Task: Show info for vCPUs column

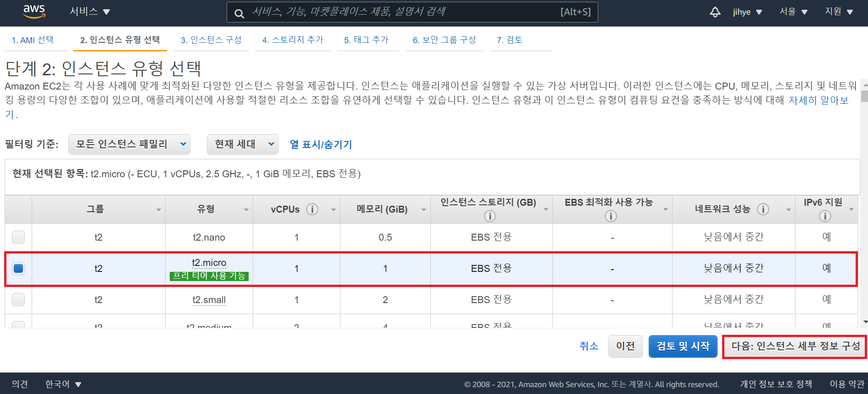Action: 312,209
